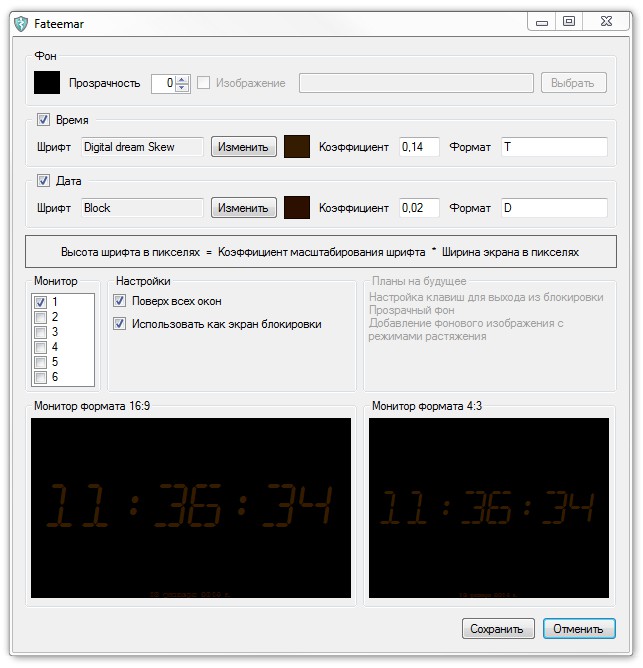
Task: Check monitor 6 checkbox
Action: 40,377
